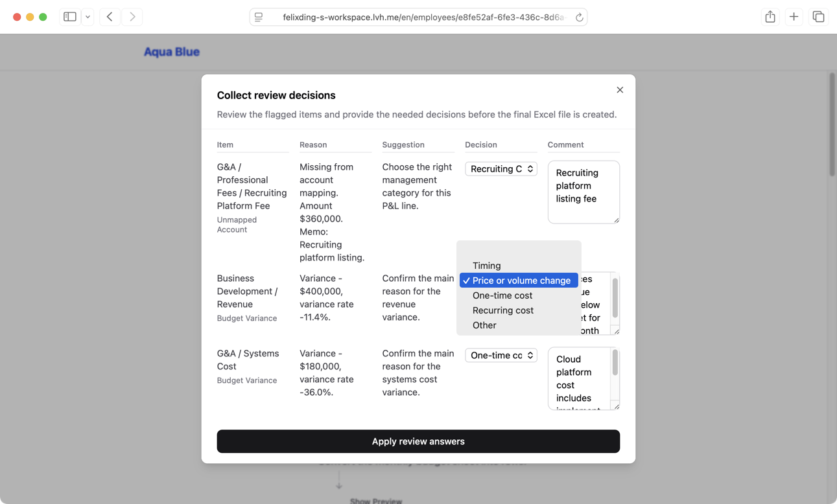Click the Suggestion column header
The image size is (837, 504).
coord(403,144)
